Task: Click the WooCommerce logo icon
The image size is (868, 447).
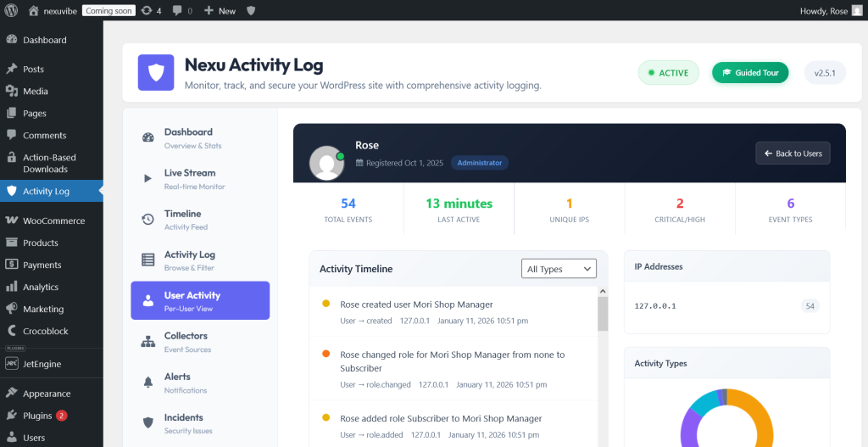Action: pos(12,221)
